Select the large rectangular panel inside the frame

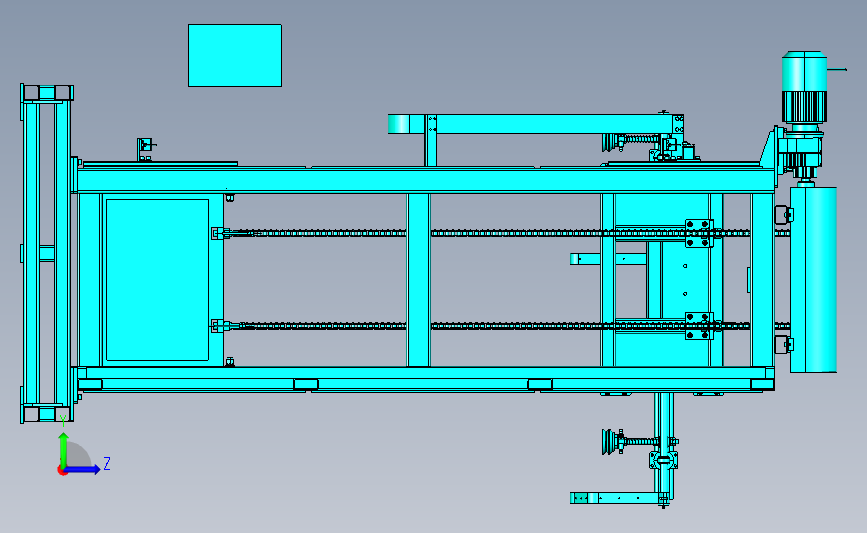click(158, 280)
